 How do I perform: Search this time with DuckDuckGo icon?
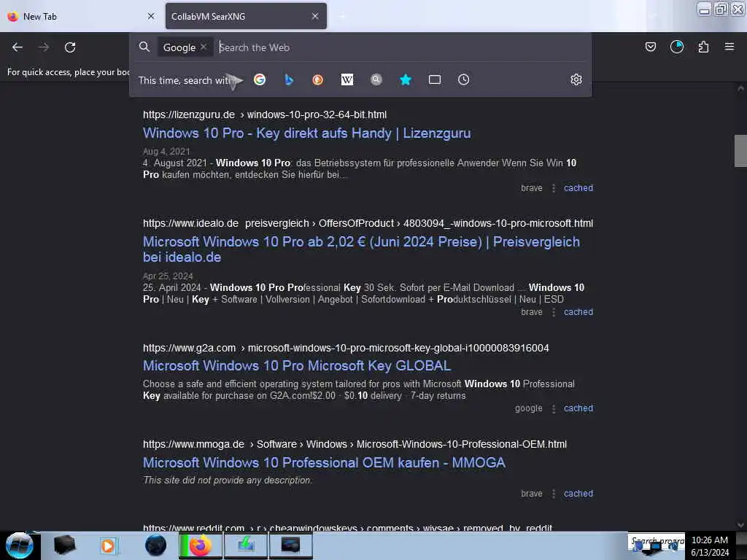(x=318, y=79)
